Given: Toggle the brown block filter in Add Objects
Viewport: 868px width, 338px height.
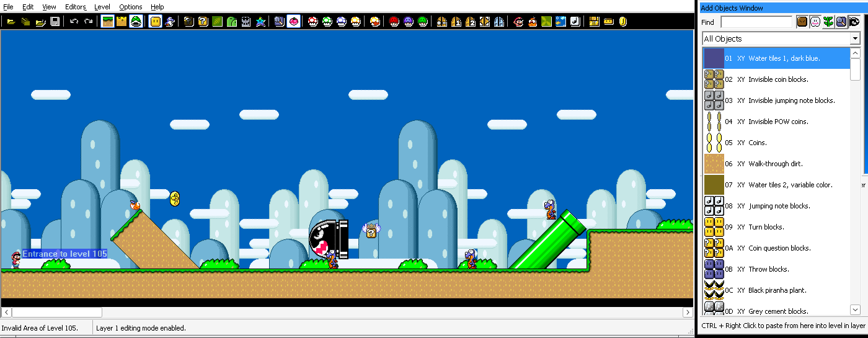Looking at the screenshot, I should click(802, 22).
